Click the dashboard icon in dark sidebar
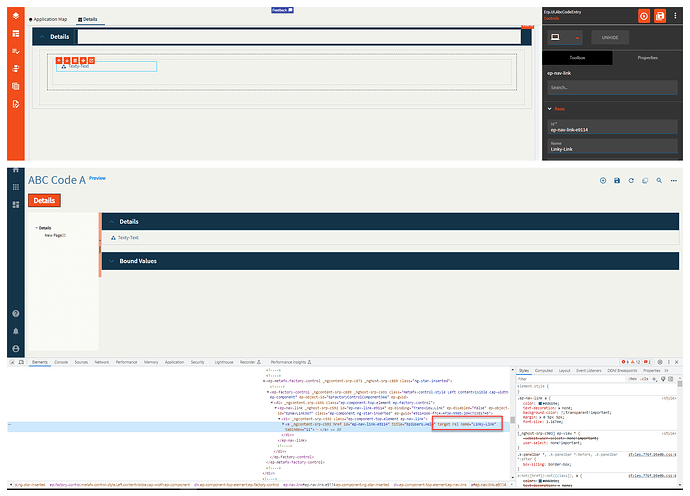 [x=16, y=205]
